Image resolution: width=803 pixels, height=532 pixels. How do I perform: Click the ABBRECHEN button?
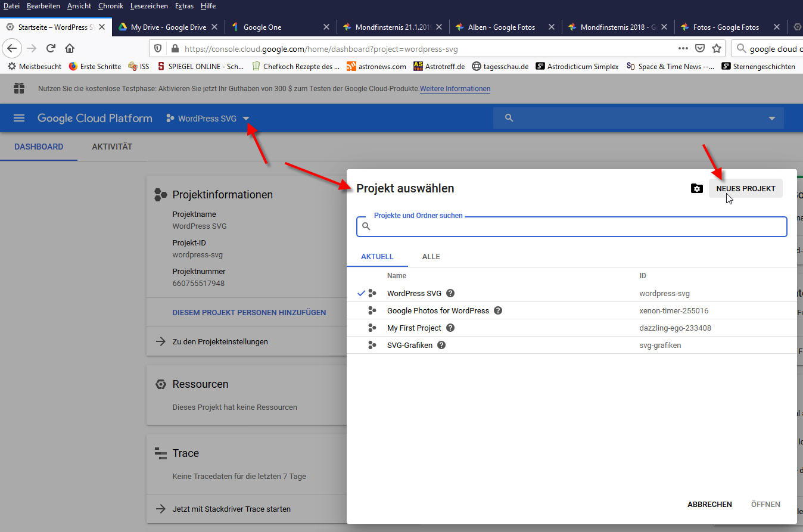tap(709, 504)
